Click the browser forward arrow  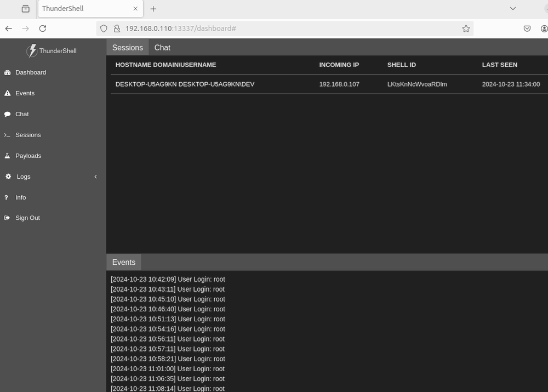[x=26, y=29]
